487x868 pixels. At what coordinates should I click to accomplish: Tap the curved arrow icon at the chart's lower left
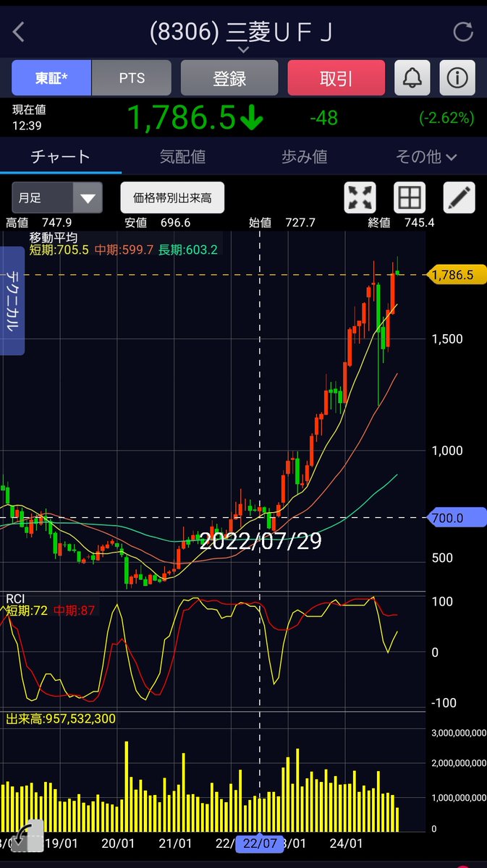coord(26,835)
